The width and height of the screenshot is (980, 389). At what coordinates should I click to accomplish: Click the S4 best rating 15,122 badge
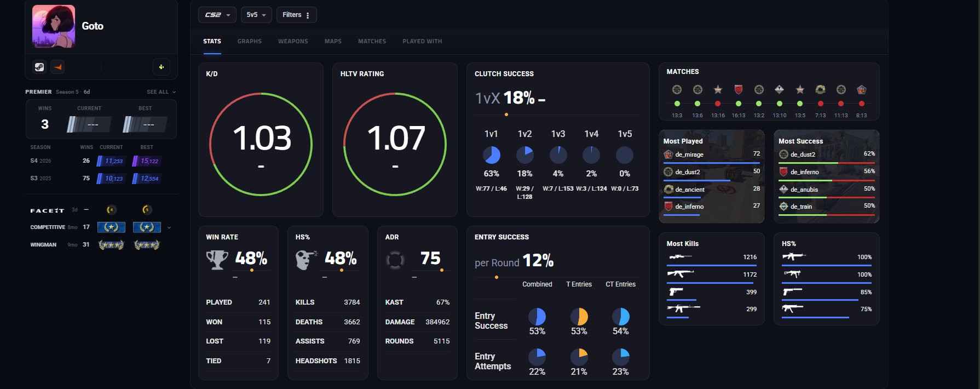[146, 161]
